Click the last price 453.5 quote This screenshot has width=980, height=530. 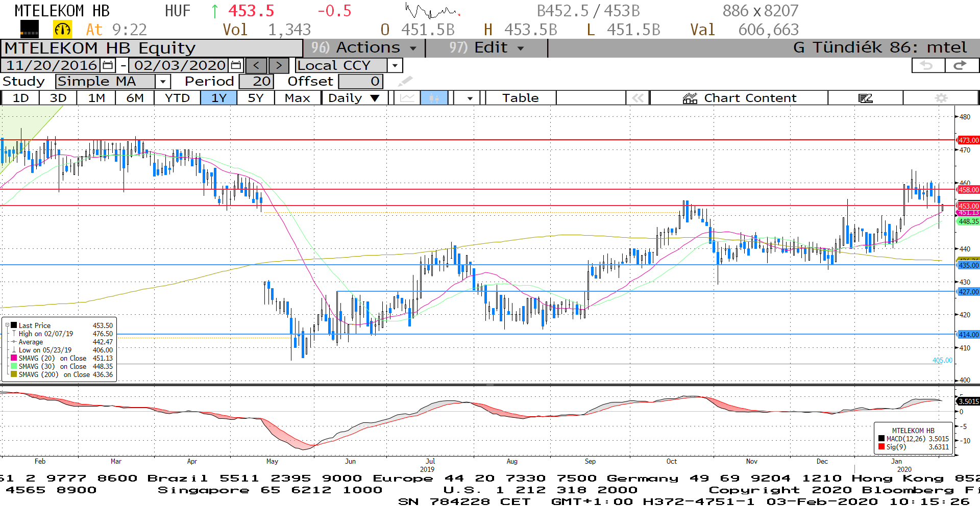[x=251, y=11]
